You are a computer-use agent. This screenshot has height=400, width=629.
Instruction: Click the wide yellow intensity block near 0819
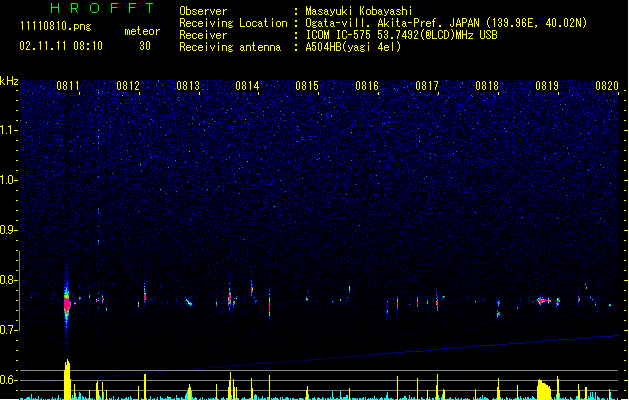(544, 389)
